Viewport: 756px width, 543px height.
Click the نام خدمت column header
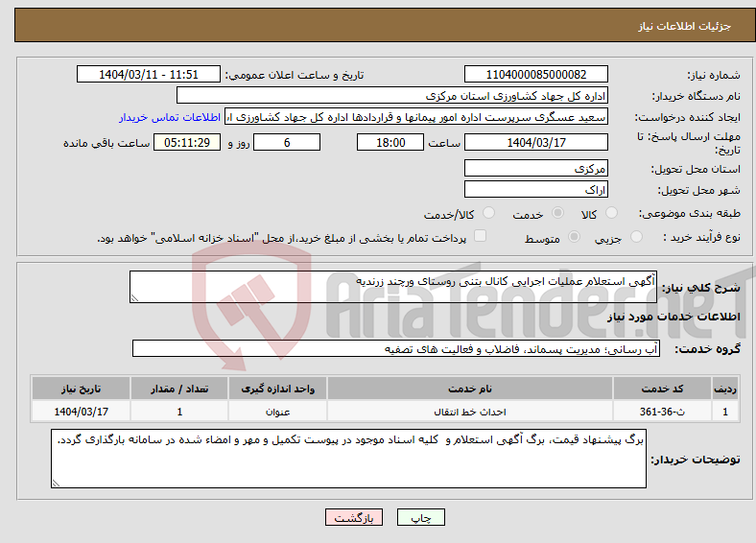pos(469,389)
